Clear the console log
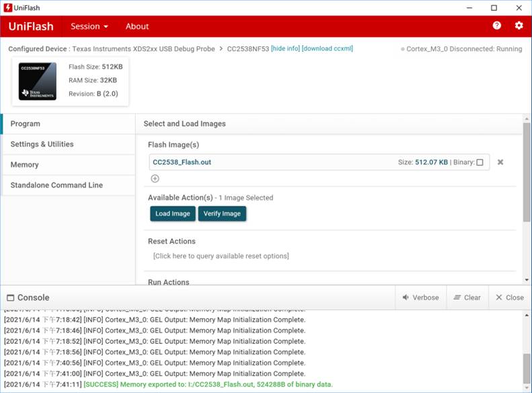This screenshot has width=532, height=393. point(467,297)
